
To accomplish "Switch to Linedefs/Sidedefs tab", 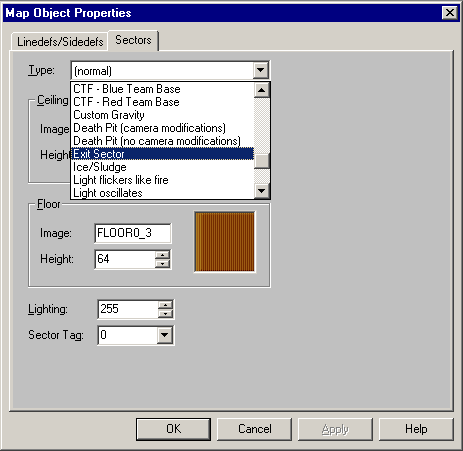I will [x=60, y=42].
